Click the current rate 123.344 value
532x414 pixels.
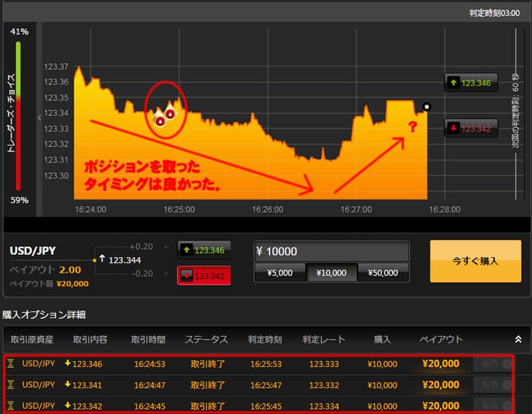pos(125,260)
